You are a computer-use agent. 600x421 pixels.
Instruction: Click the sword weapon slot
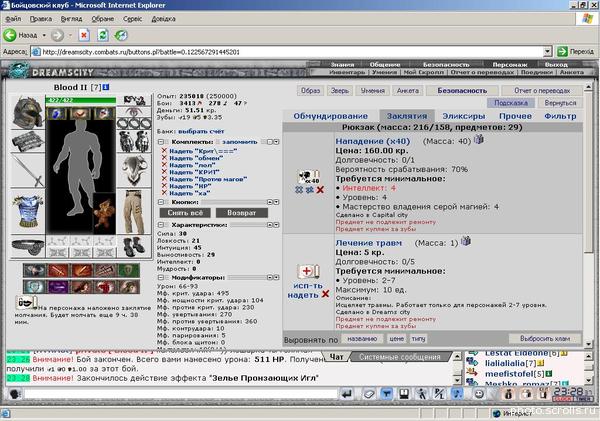(28, 171)
